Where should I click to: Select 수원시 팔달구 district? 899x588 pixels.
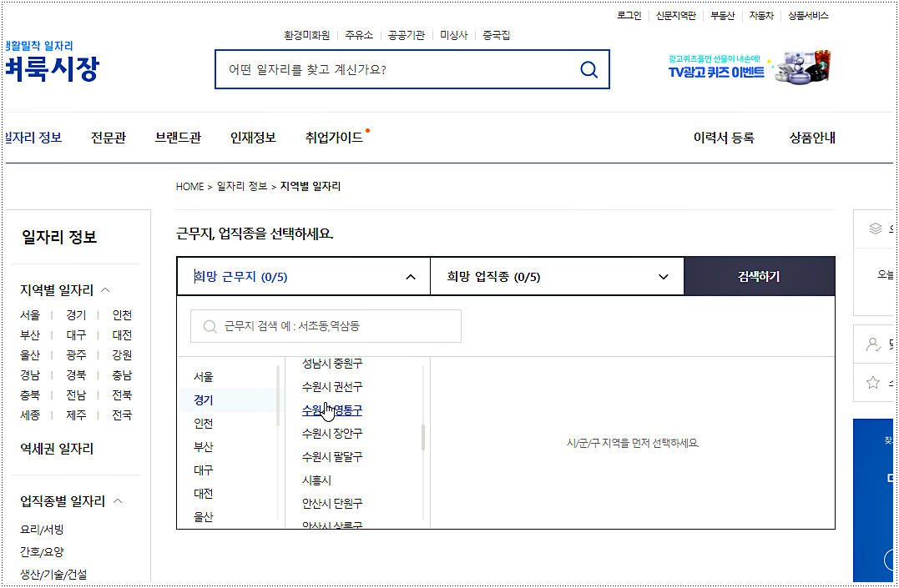[332, 457]
